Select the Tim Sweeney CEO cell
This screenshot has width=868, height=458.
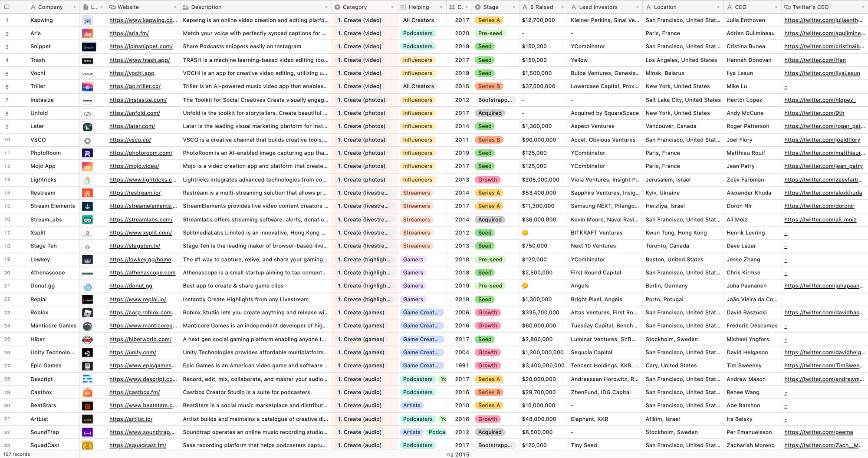pyautogui.click(x=753, y=366)
